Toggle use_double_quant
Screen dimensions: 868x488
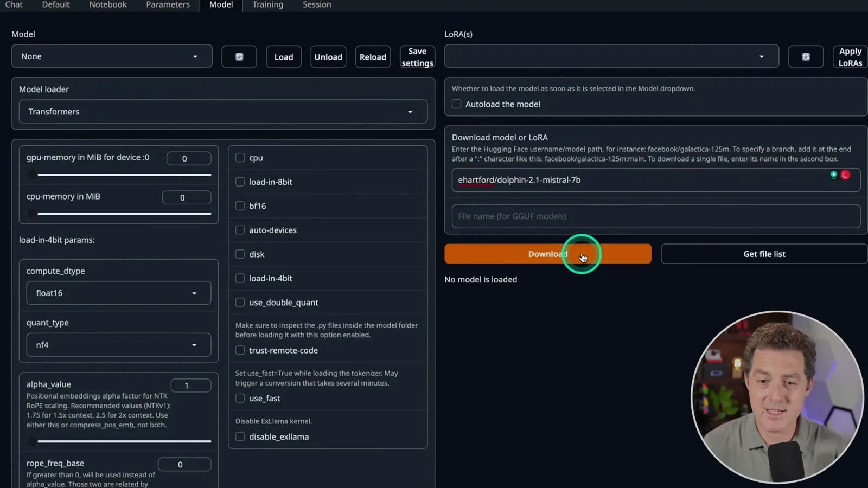[x=240, y=303]
